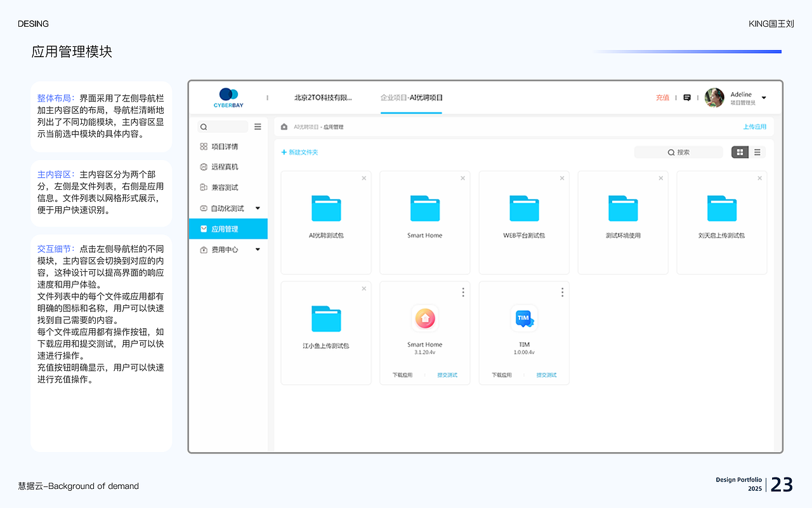This screenshot has height=508, width=812.
Task: Click 下载应用 for TIM app
Action: [x=501, y=375]
